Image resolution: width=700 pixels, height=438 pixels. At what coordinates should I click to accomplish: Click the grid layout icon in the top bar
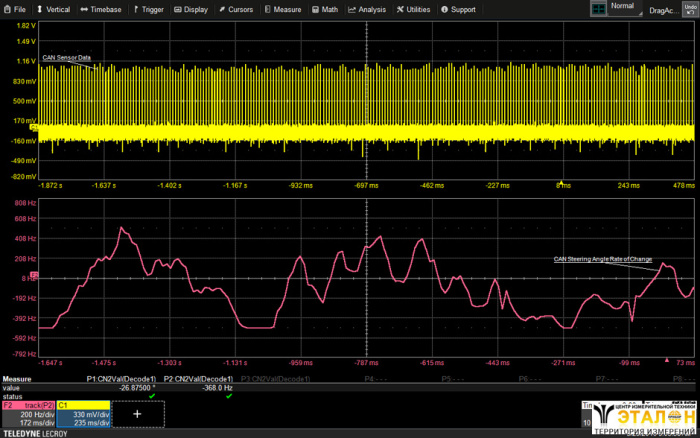pos(598,8)
